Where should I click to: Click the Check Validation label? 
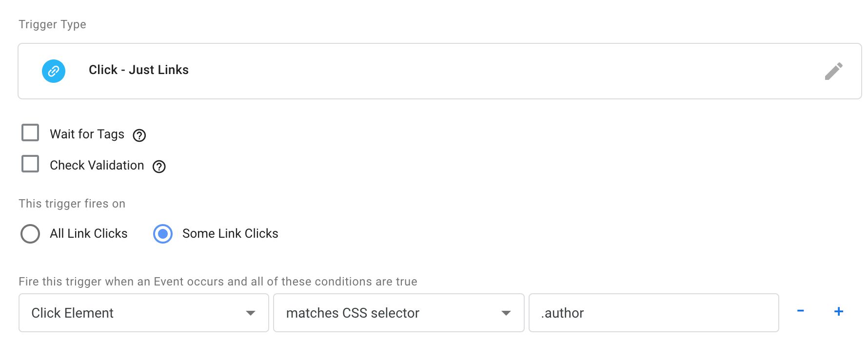(97, 165)
